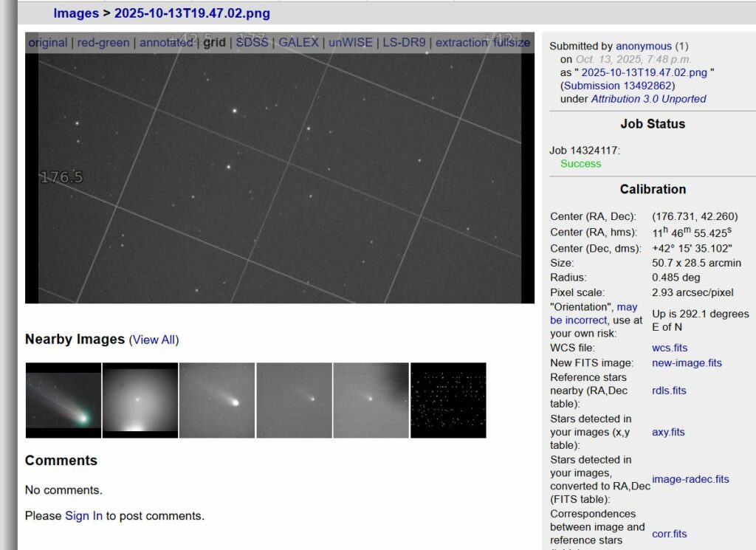The image size is (756, 550).
Task: Select the red-green view tab
Action: pyautogui.click(x=103, y=43)
